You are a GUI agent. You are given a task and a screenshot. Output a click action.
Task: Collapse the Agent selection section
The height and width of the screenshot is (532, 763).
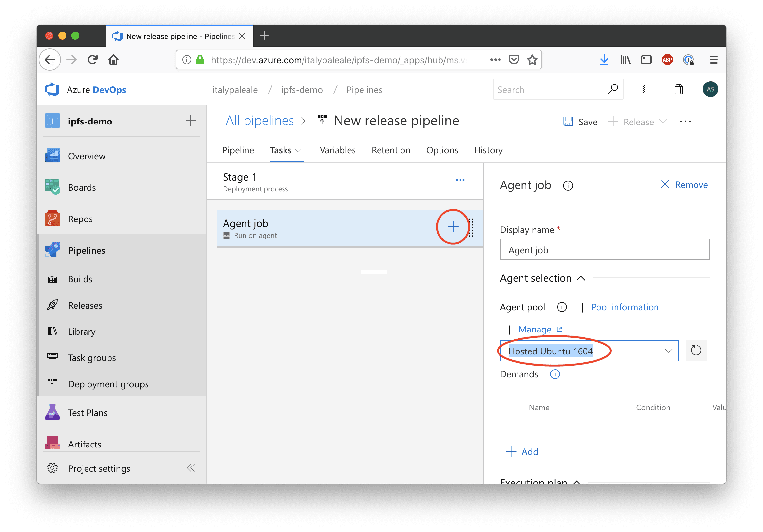click(x=580, y=278)
